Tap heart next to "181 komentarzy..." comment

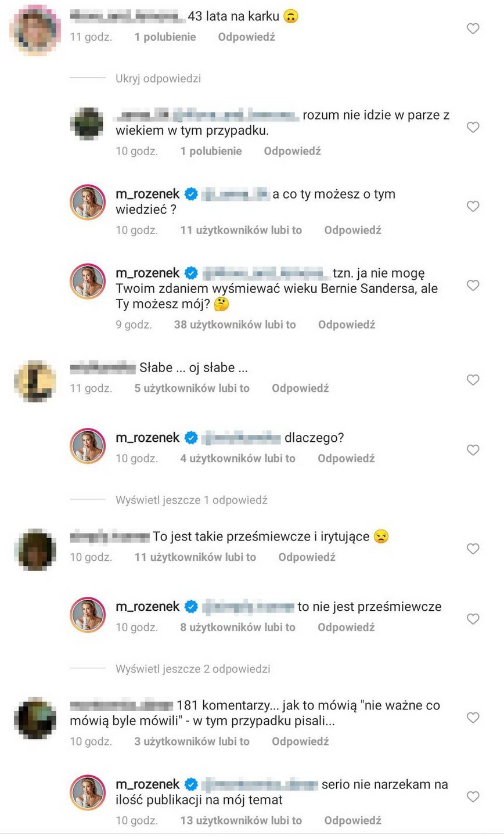click(x=473, y=718)
